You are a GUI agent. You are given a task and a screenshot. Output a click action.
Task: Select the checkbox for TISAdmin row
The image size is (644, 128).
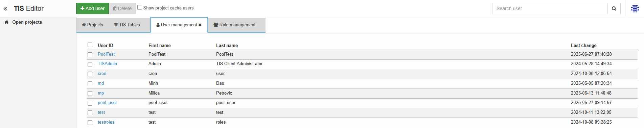(x=90, y=64)
